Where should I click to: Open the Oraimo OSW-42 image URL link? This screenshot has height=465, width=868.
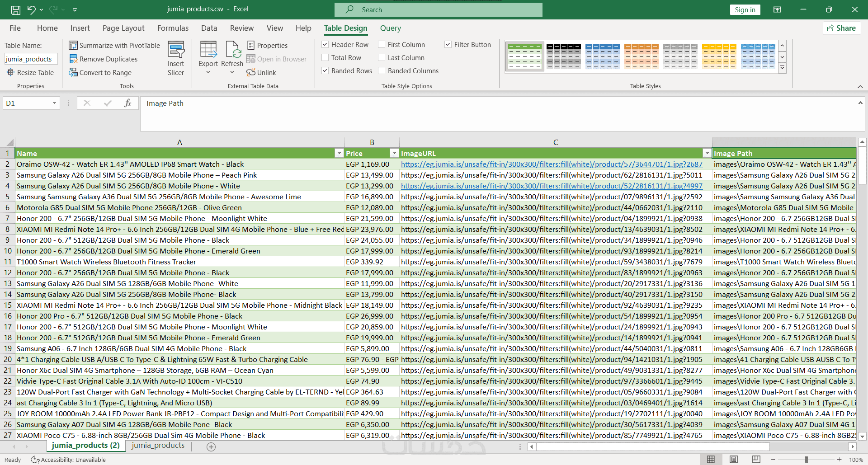tap(552, 164)
